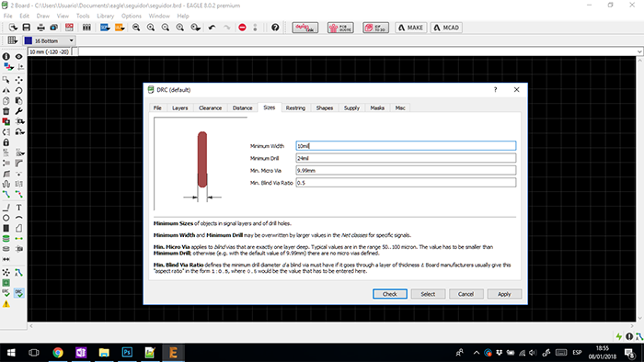644x362 pixels.
Task: Open the layer settings dropdown in sidebar
Action: (8, 67)
